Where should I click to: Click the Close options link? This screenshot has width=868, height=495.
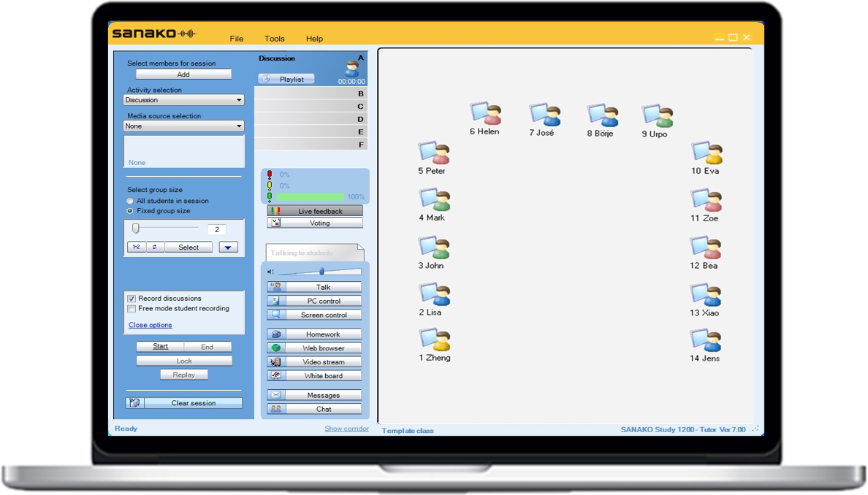(151, 326)
